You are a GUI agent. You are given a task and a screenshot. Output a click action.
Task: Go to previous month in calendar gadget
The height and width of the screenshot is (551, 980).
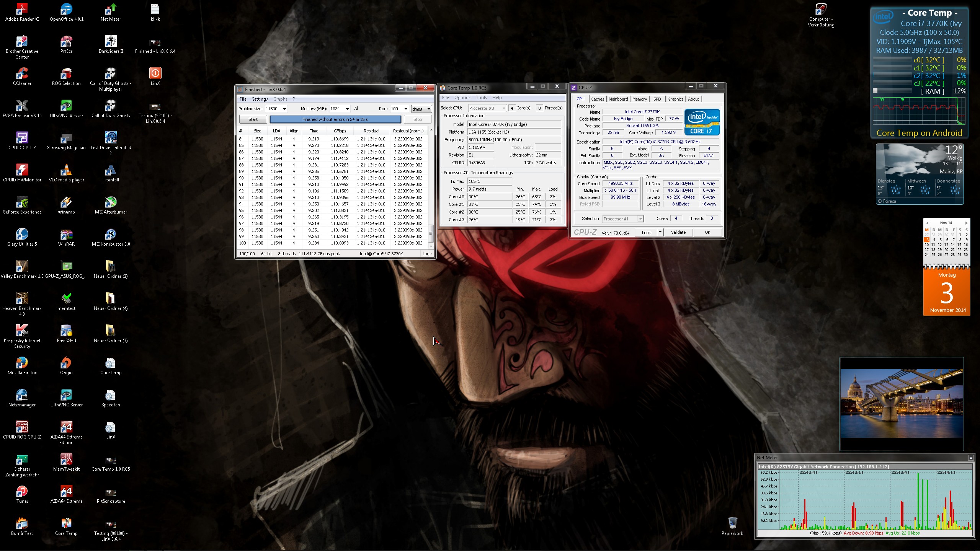(927, 223)
